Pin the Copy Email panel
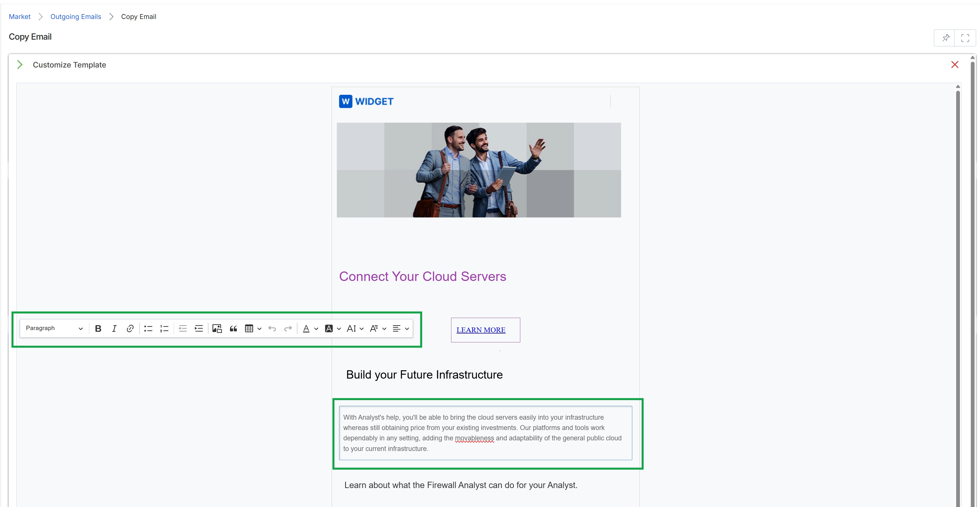Image resolution: width=980 pixels, height=507 pixels. click(945, 38)
